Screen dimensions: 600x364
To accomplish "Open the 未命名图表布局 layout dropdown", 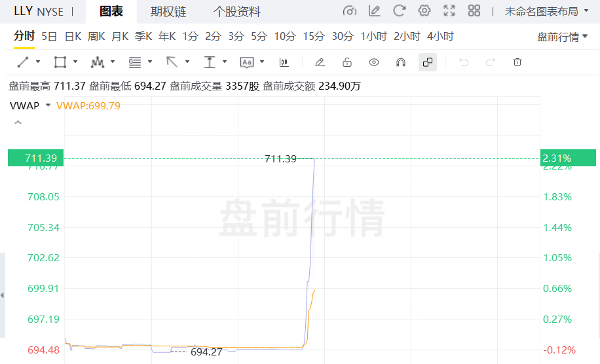I will (x=546, y=12).
